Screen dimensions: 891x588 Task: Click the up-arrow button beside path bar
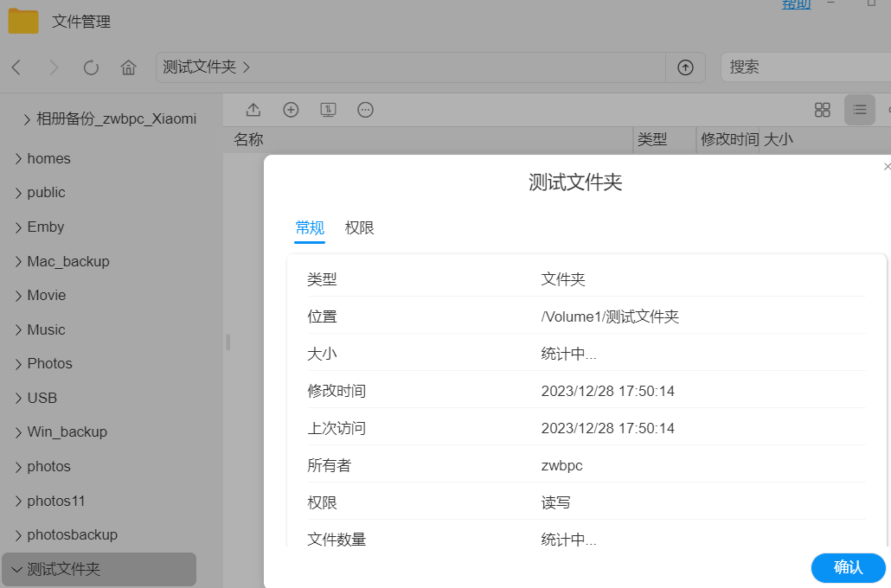coord(685,67)
